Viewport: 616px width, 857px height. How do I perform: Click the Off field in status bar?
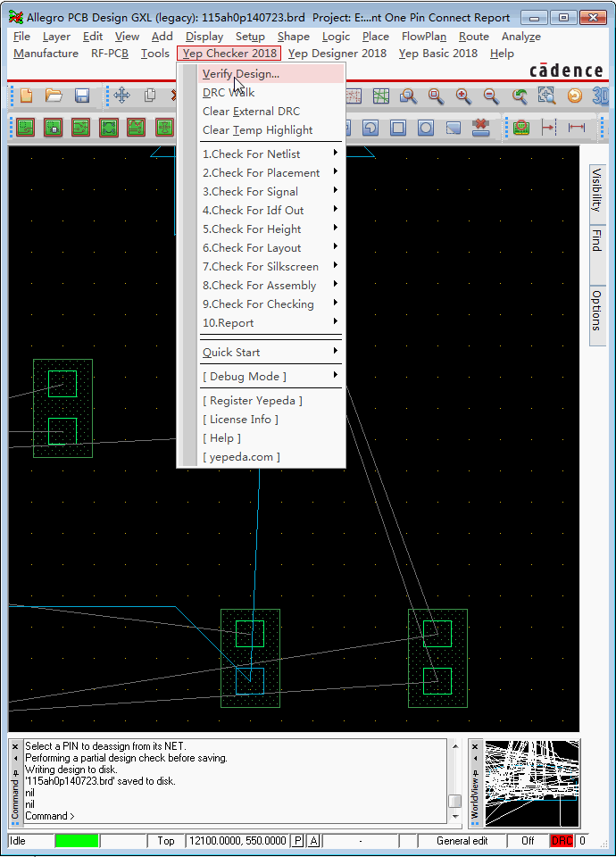pyautogui.click(x=528, y=841)
